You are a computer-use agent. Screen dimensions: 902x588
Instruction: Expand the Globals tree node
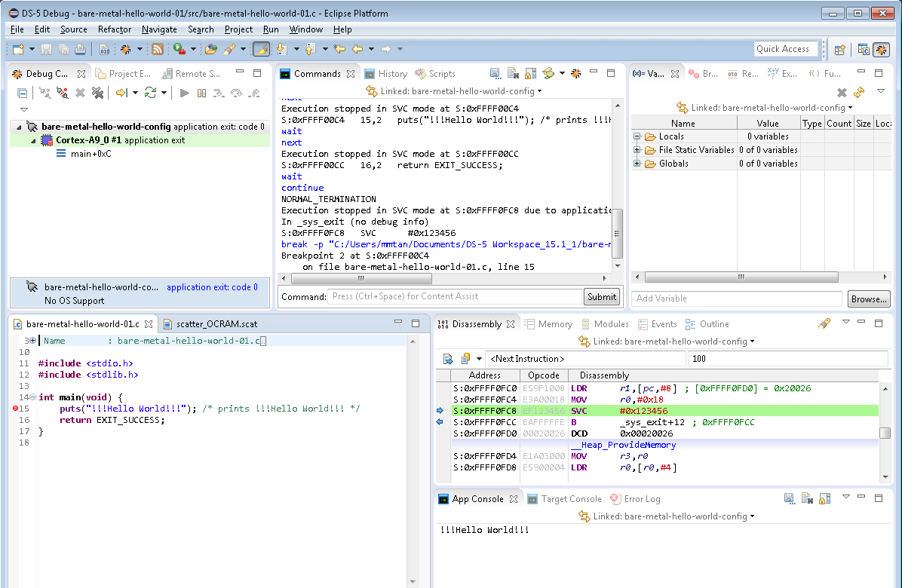point(637,164)
